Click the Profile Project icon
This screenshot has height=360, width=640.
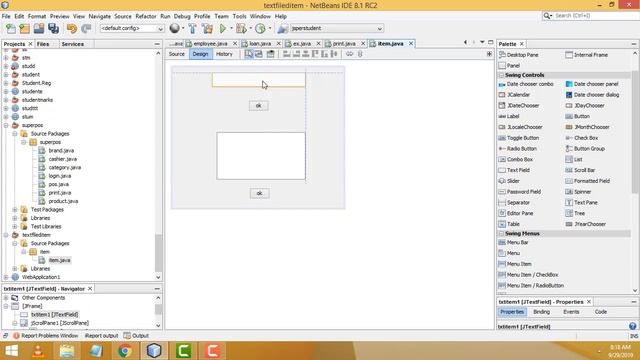pos(260,28)
